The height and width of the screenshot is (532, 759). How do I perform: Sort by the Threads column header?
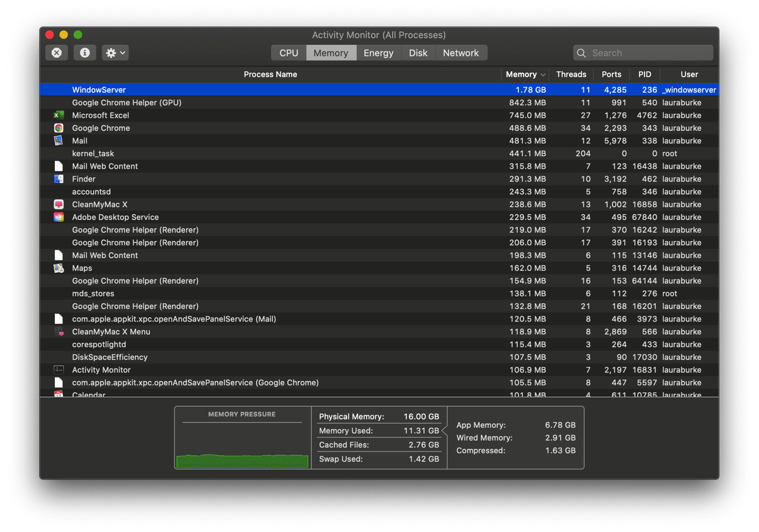[571, 74]
